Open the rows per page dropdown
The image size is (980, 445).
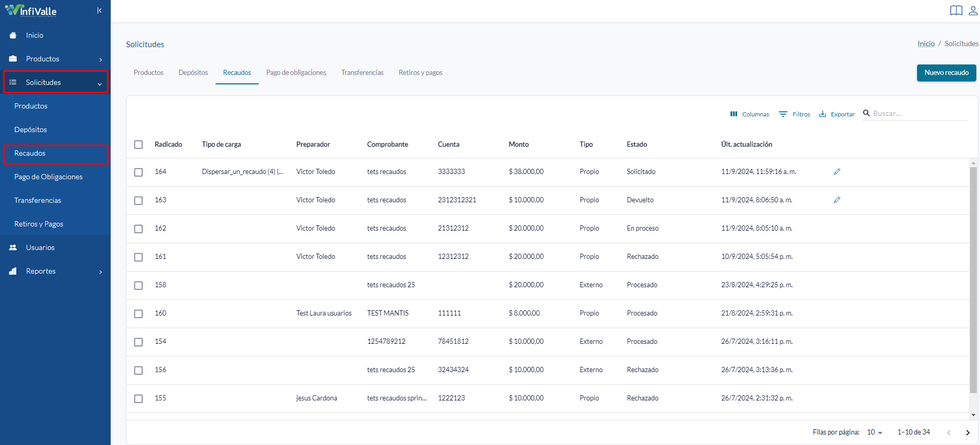pyautogui.click(x=875, y=432)
